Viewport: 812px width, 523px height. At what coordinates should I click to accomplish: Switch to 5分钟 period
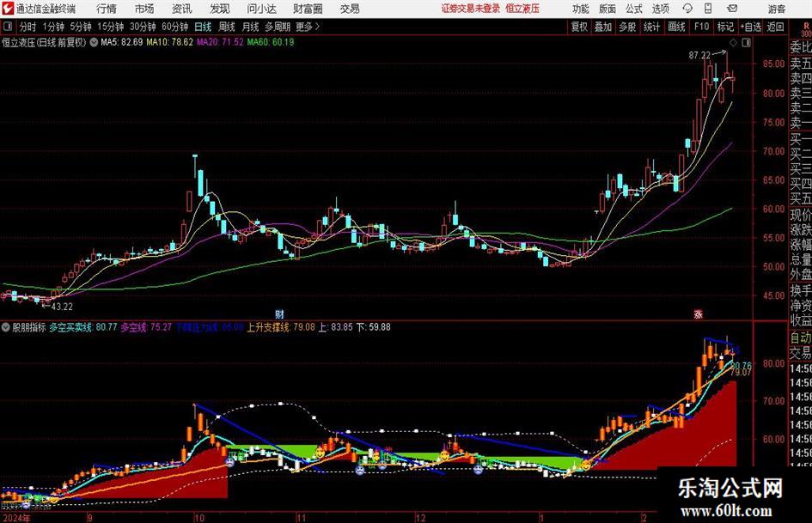[81, 27]
